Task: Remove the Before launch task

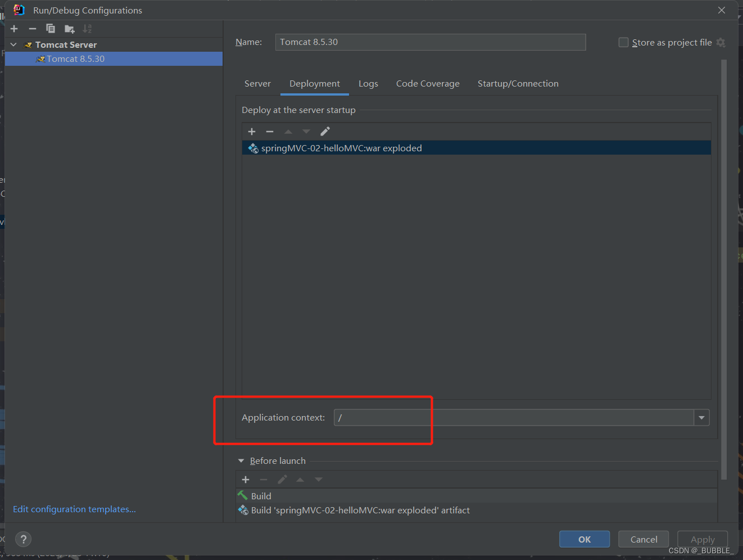Action: [x=264, y=480]
